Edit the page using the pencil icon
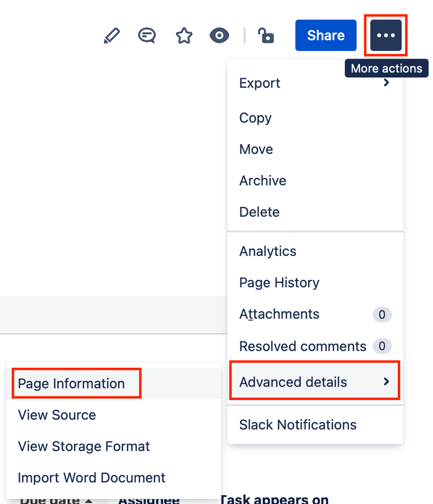This screenshot has width=433, height=504. pos(111,35)
